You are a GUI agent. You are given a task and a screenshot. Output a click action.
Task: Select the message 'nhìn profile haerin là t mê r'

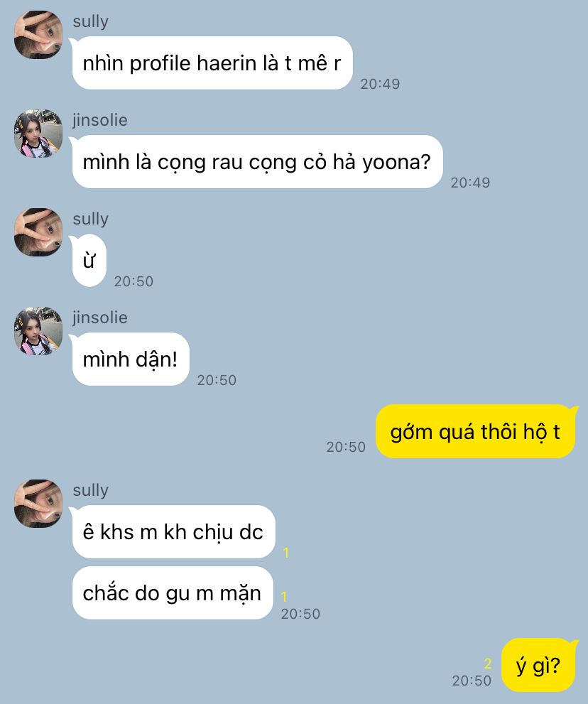pos(212,63)
